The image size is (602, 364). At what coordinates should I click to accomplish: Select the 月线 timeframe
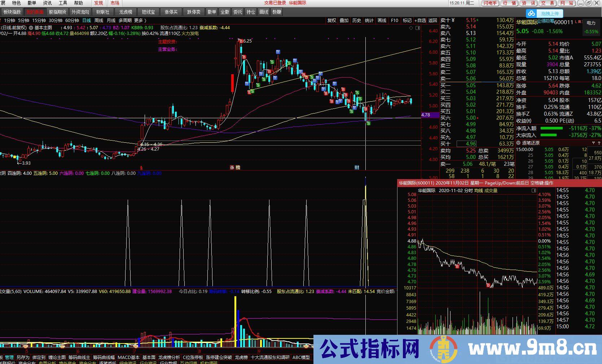(111, 21)
